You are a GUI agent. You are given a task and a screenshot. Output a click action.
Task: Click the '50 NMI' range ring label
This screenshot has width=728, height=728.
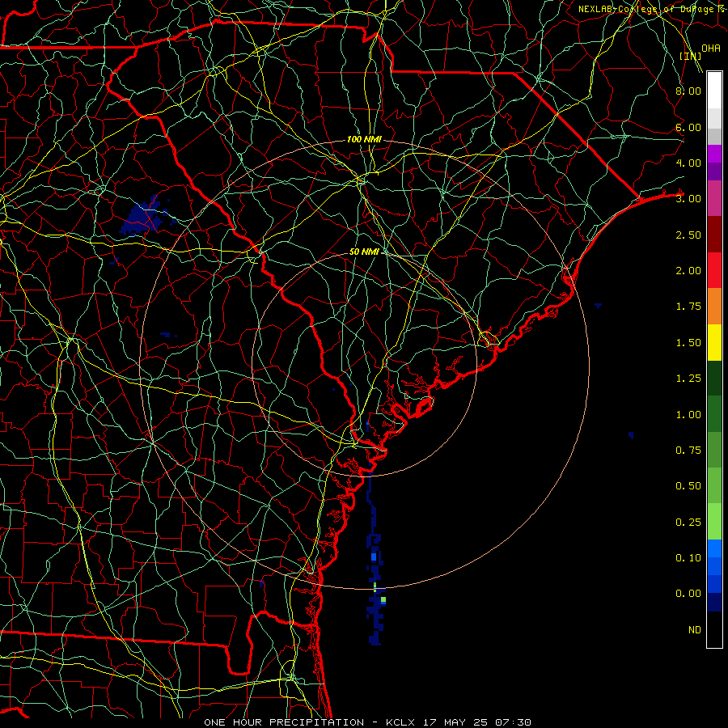coord(364,252)
